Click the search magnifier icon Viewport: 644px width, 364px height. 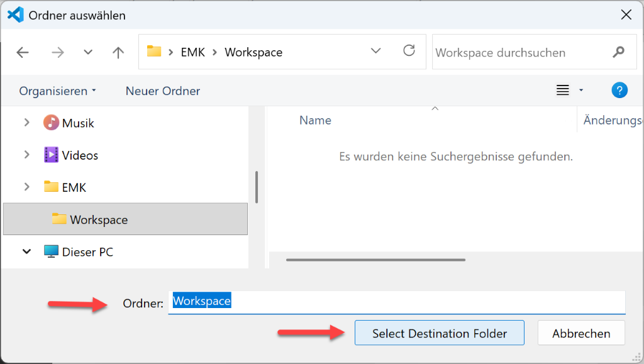click(x=619, y=52)
